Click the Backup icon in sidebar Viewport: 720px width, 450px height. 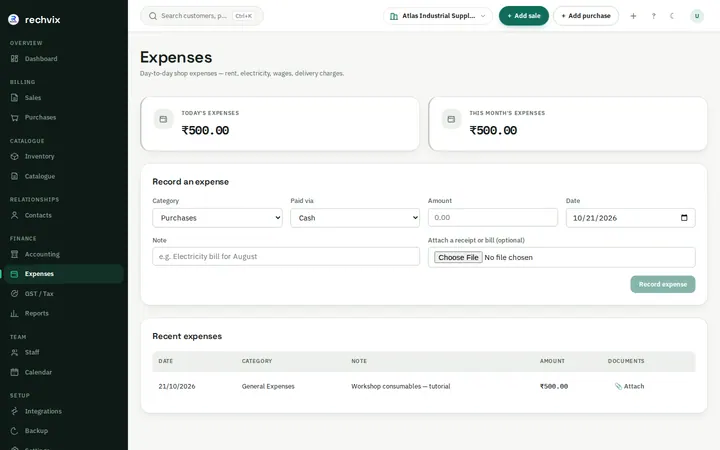pos(15,431)
